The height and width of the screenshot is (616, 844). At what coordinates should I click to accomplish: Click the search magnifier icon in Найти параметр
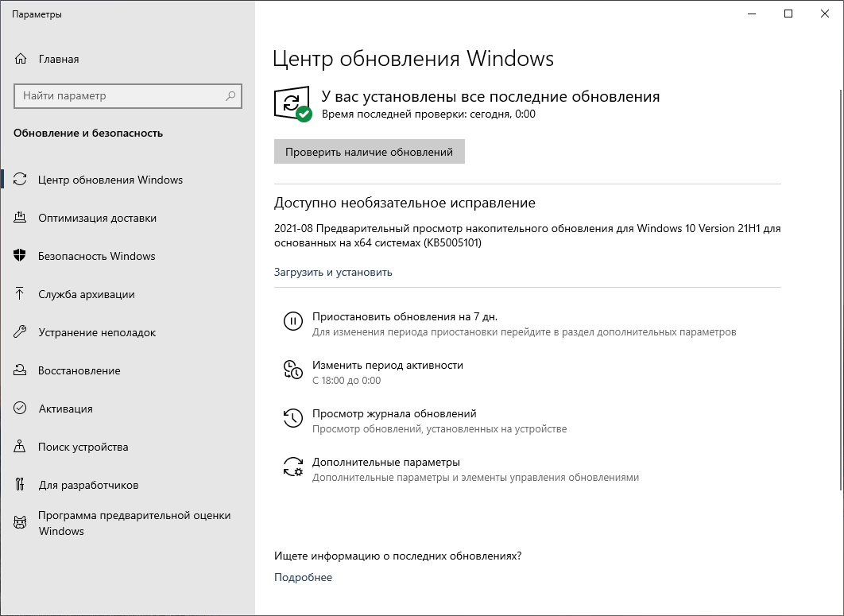[x=230, y=96]
